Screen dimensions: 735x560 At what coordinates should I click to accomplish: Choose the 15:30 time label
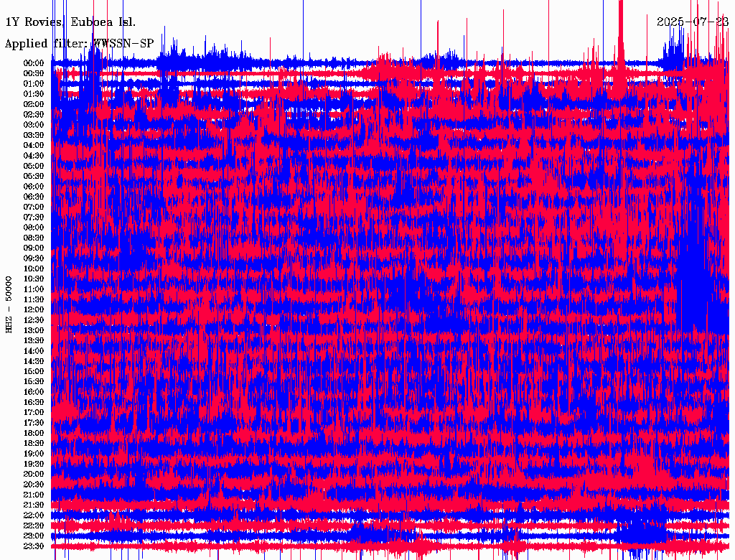[x=34, y=381]
